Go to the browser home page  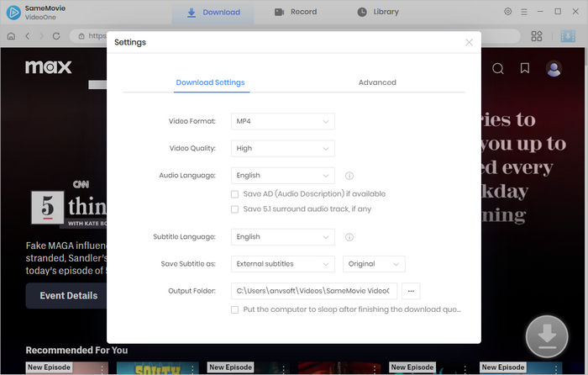coord(11,36)
